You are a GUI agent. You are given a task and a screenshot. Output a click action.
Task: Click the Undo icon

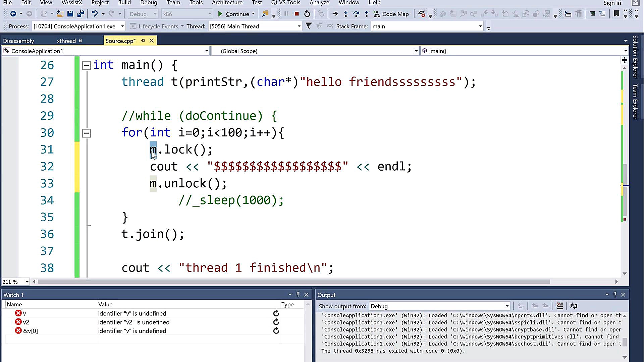[95, 14]
